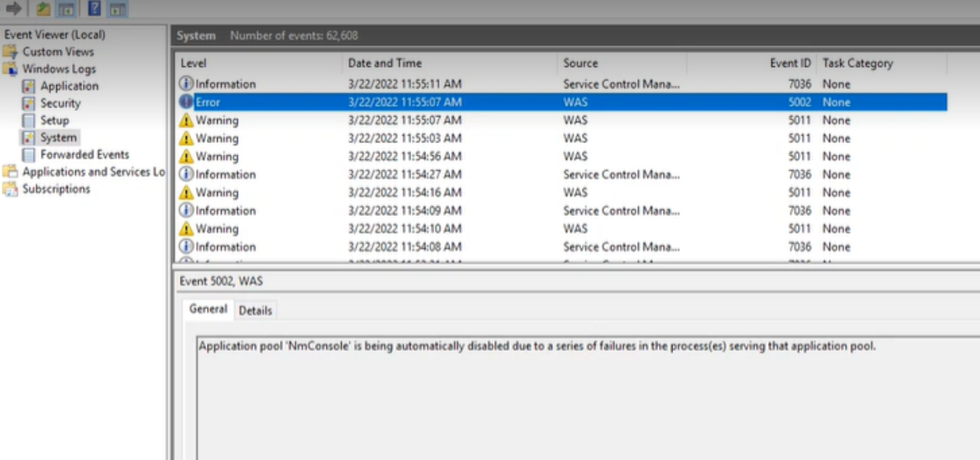This screenshot has width=980, height=460.
Task: Click the date '3/22/2022 11:54:16 AM'
Action: [405, 193]
